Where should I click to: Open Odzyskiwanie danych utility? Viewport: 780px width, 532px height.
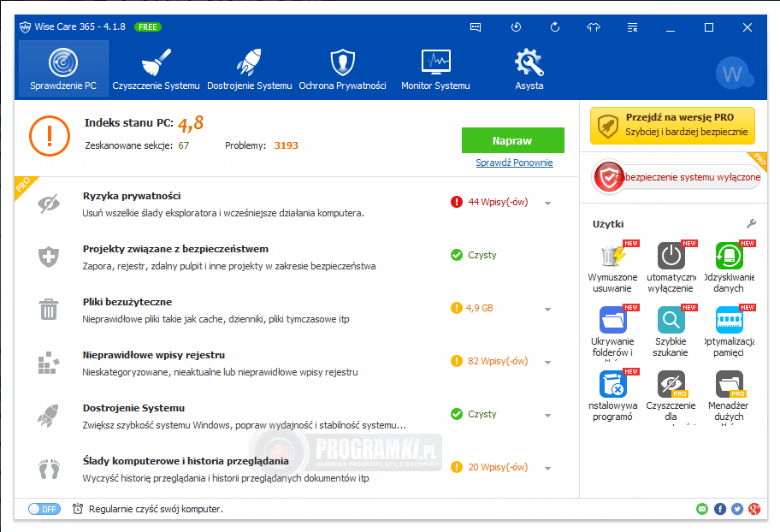tap(729, 268)
